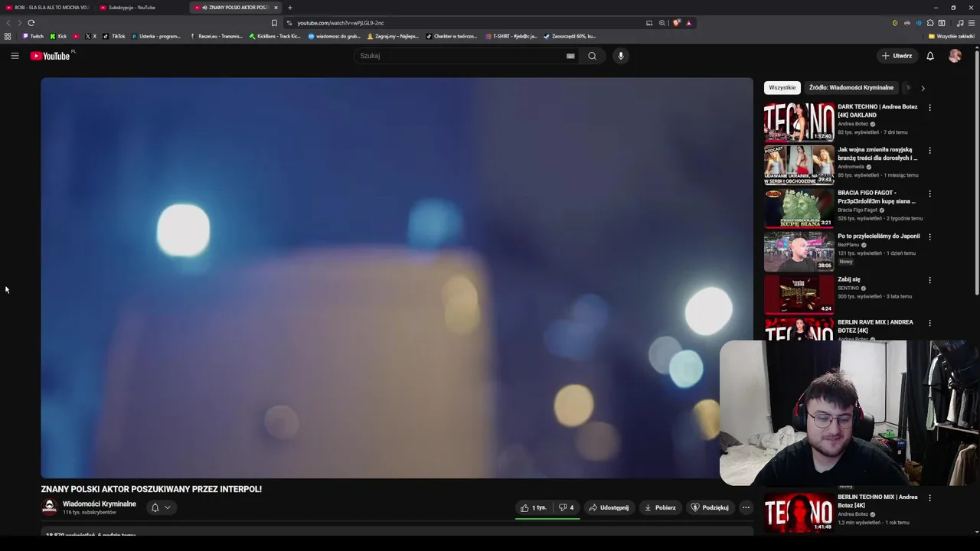Open options for Po to przylecieliśmy video

click(929, 236)
